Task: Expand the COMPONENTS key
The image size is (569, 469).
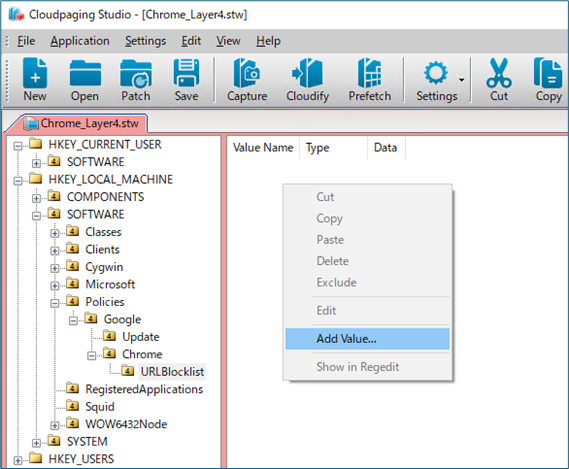Action: click(36, 198)
